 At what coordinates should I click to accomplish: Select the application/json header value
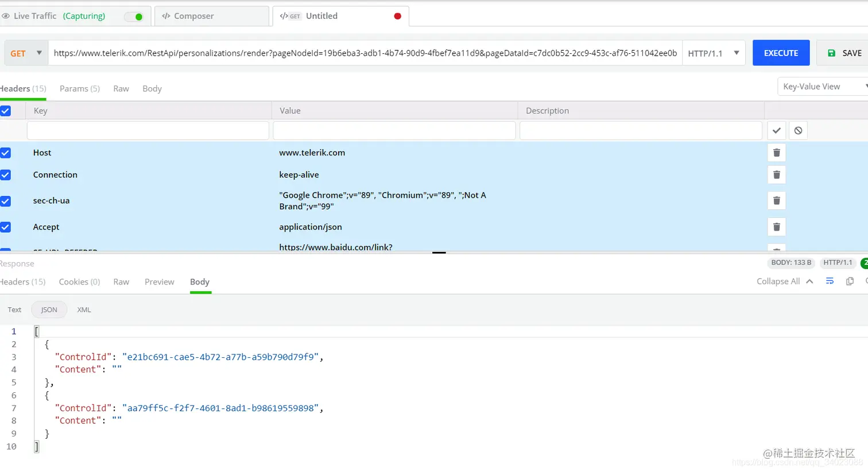(x=310, y=227)
